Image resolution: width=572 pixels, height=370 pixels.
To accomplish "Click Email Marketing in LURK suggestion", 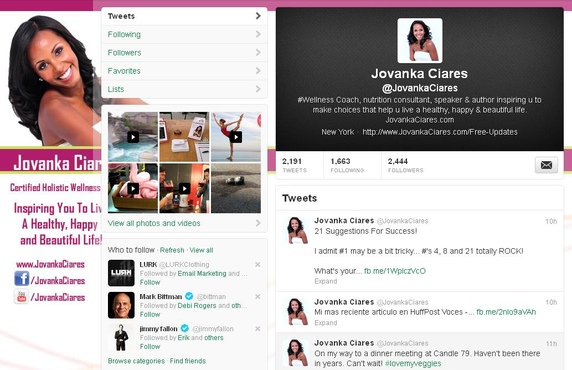I will click(202, 274).
